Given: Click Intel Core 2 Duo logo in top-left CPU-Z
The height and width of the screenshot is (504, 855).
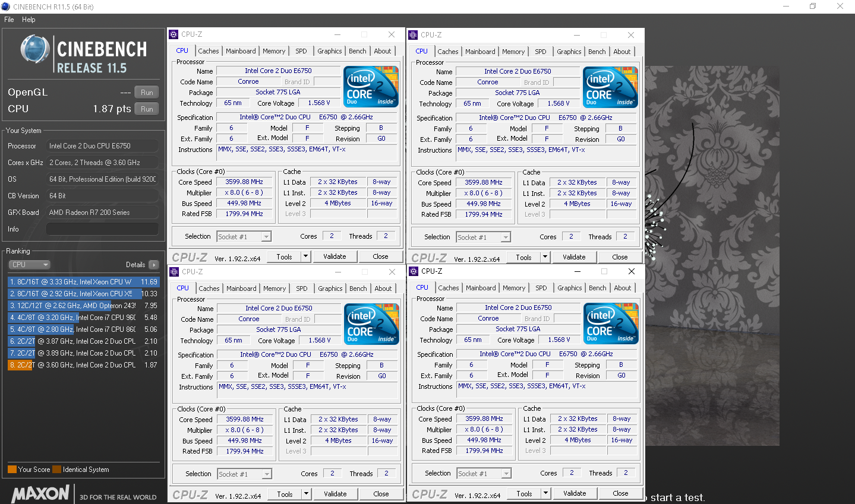Looking at the screenshot, I should 371,87.
